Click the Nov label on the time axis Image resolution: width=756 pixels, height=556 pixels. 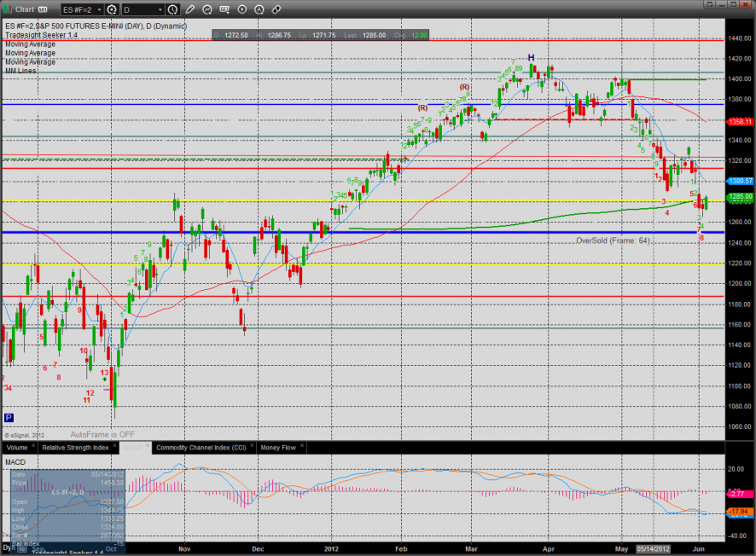(x=184, y=549)
